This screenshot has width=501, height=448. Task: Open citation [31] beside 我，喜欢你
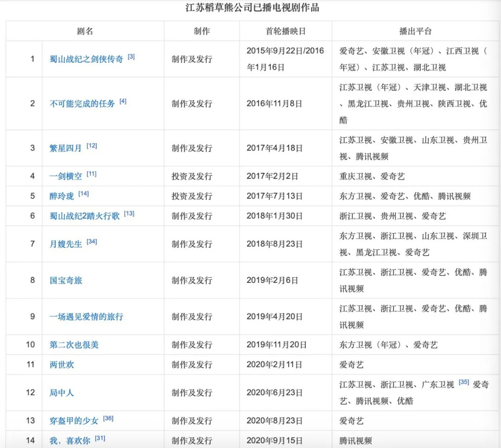(100, 439)
